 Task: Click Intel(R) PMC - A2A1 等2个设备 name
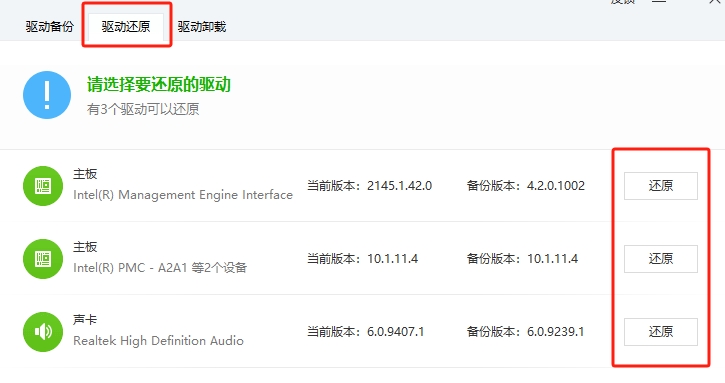(160, 268)
